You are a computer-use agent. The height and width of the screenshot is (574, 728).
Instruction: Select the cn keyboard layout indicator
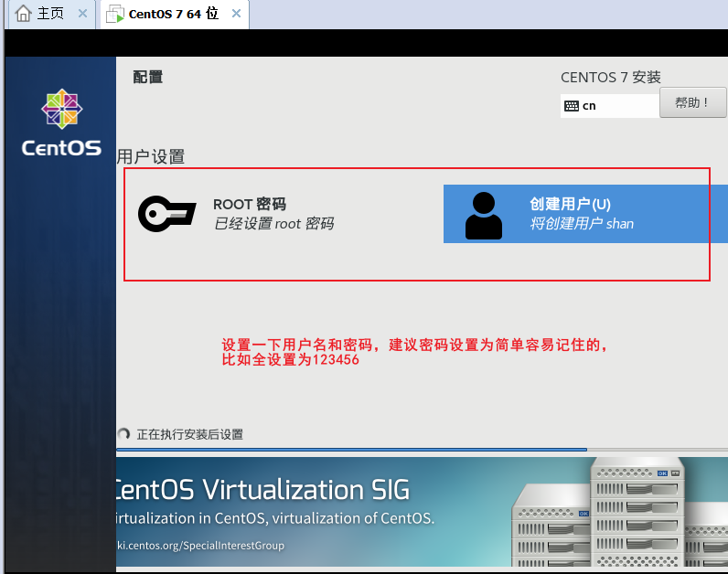coord(610,106)
